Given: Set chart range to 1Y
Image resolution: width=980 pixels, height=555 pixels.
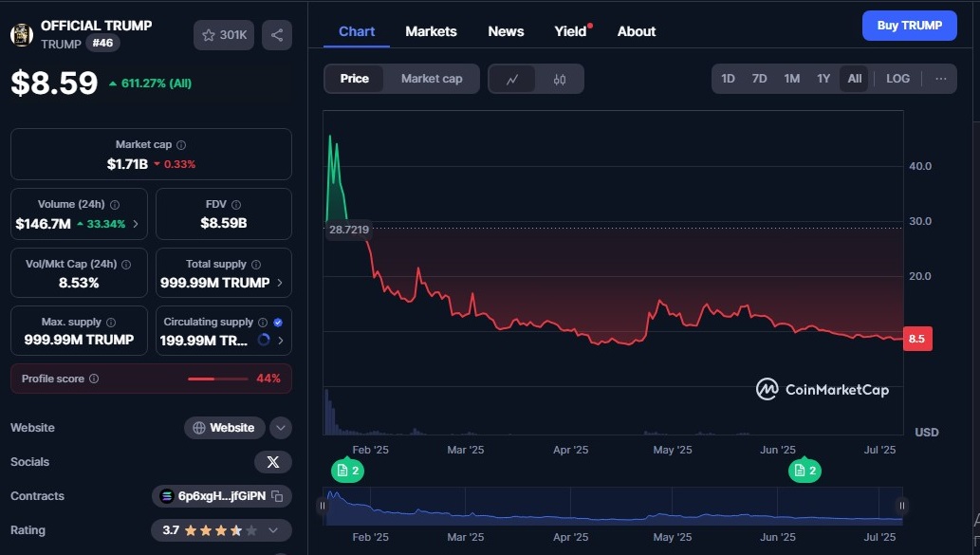Looking at the screenshot, I should point(823,79).
